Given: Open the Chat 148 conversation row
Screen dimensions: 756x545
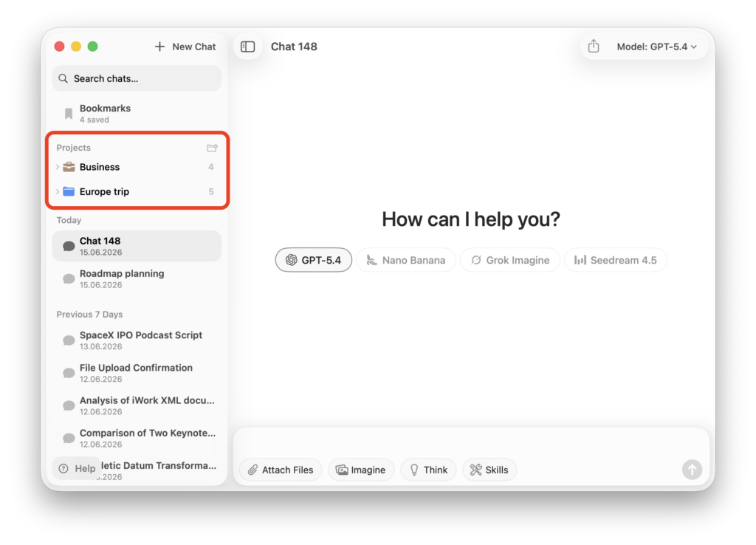Looking at the screenshot, I should pos(137,246).
